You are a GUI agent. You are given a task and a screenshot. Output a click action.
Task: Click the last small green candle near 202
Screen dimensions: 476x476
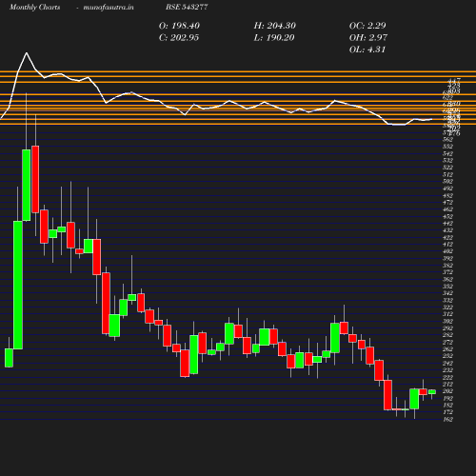432,392
